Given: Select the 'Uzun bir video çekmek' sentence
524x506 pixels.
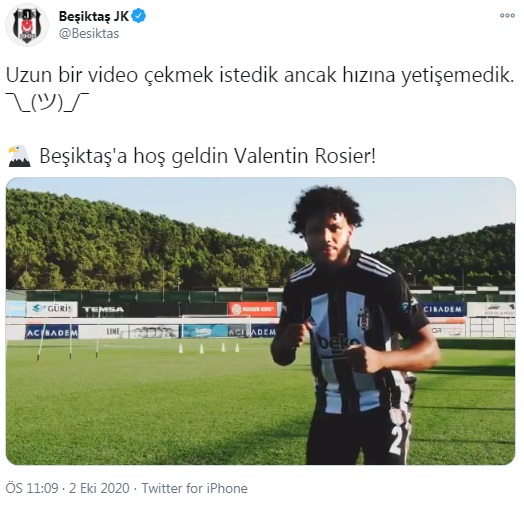Looking at the screenshot, I should 260,75.
